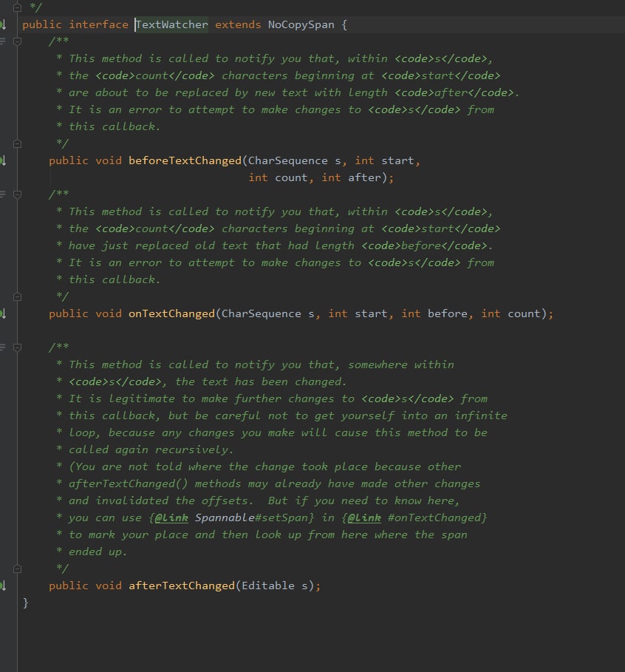Click the comment text 'called again recursively.'
The width and height of the screenshot is (625, 672).
click(x=151, y=449)
